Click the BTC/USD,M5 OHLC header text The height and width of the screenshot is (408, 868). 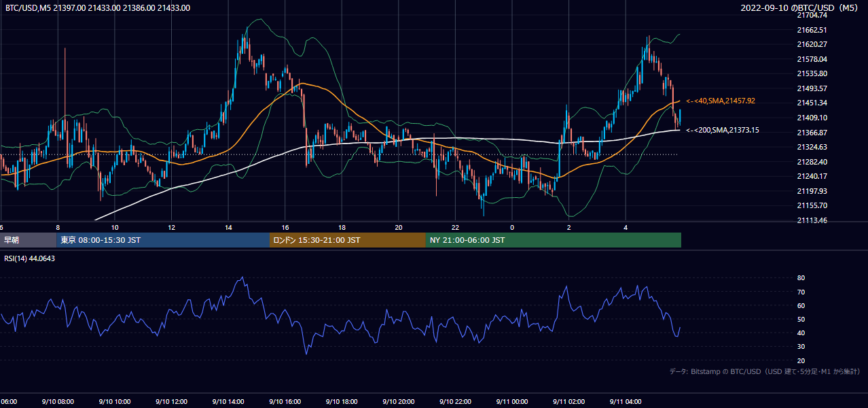coord(98,8)
